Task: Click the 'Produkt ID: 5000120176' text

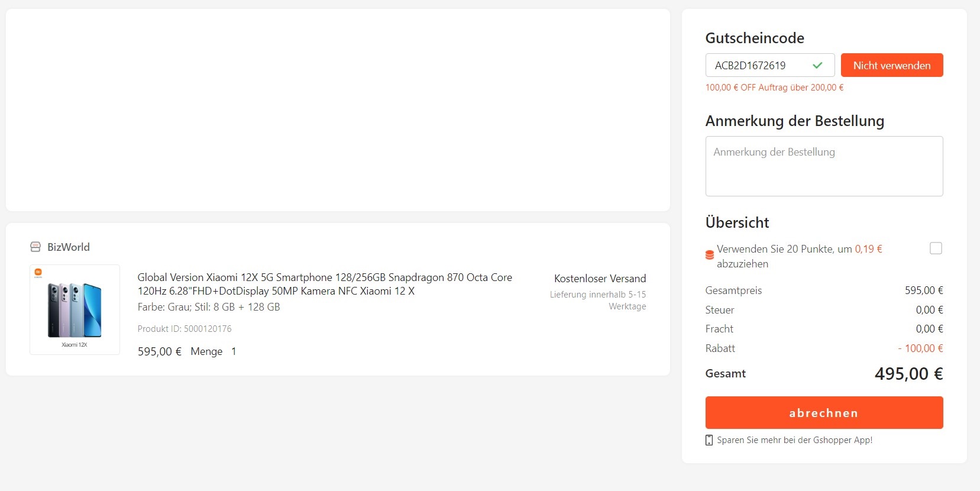Action: coord(185,329)
